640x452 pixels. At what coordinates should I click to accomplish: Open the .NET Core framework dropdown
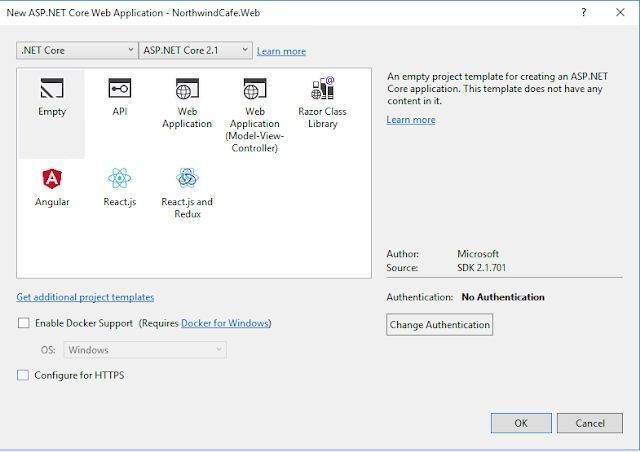77,50
